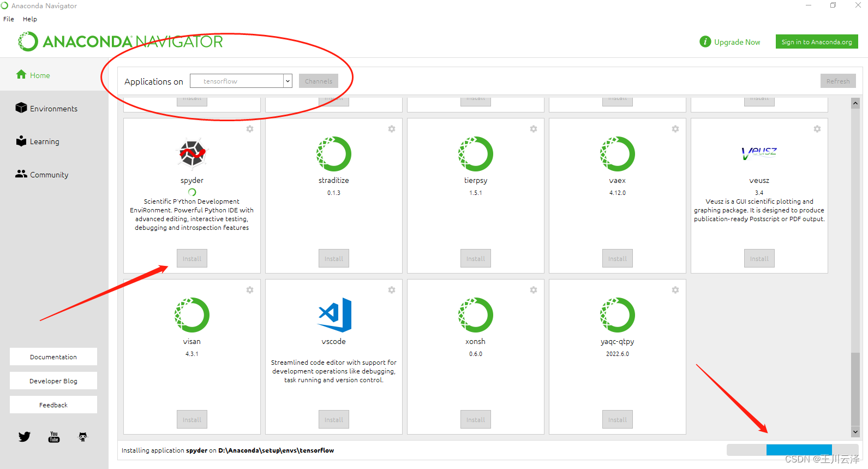Click the yaqc-qtpy application logo
This screenshot has height=469, width=868.
(x=618, y=314)
